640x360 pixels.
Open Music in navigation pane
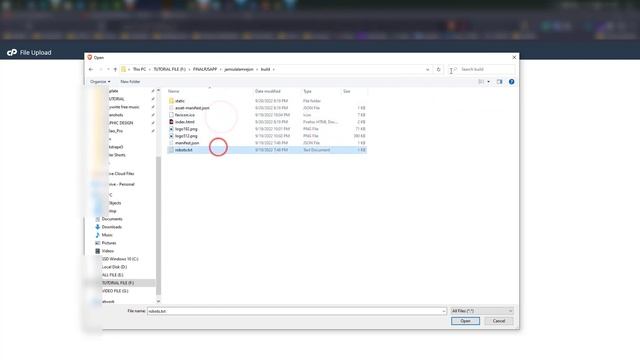click(x=107, y=235)
